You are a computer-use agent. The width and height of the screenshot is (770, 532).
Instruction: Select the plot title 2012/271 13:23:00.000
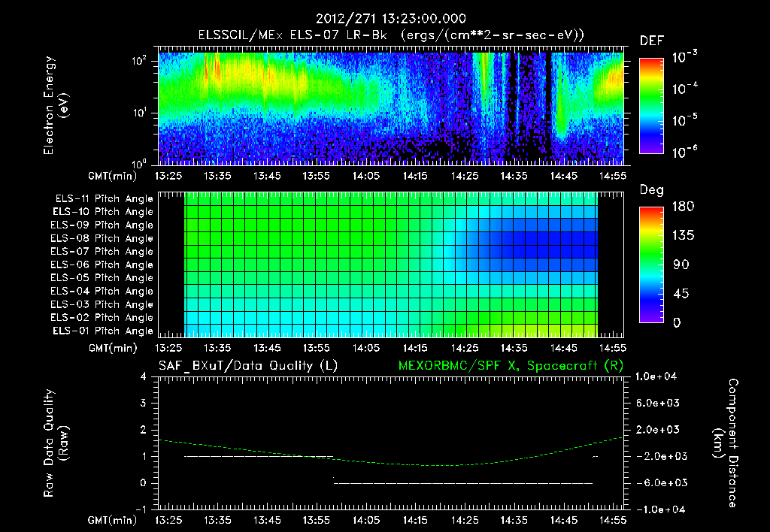390,19
